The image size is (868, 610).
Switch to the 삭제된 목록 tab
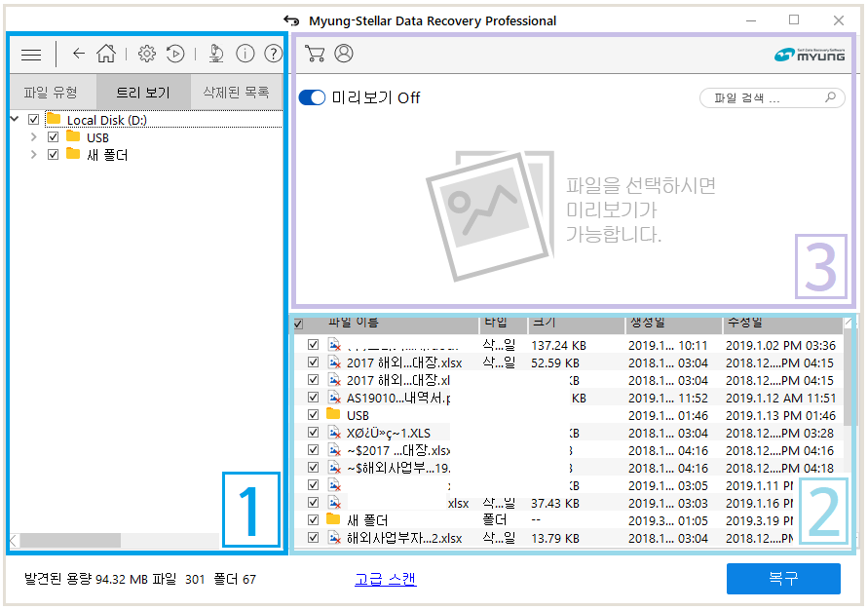click(x=237, y=92)
